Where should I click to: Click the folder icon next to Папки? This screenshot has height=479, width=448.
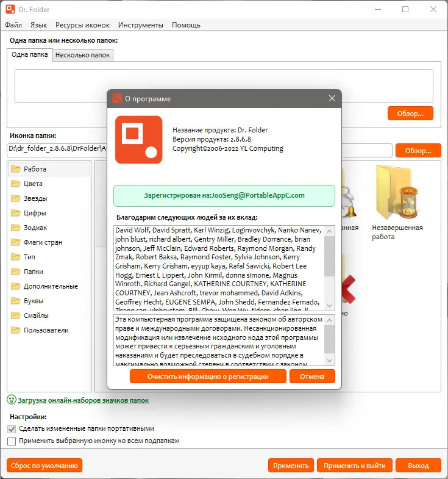[16, 272]
